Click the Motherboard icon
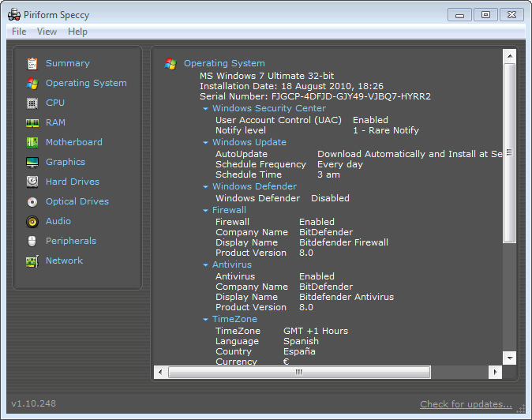The height and width of the screenshot is (420, 532). (32, 142)
